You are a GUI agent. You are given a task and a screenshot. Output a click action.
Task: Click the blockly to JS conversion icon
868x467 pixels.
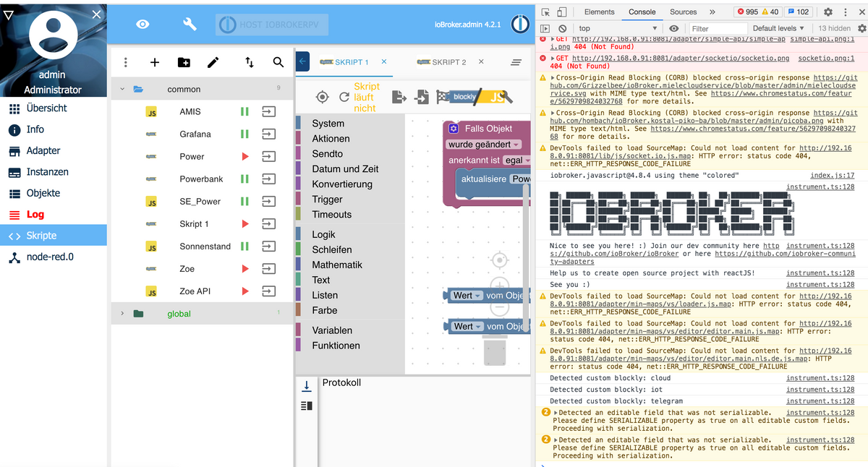[x=475, y=97]
